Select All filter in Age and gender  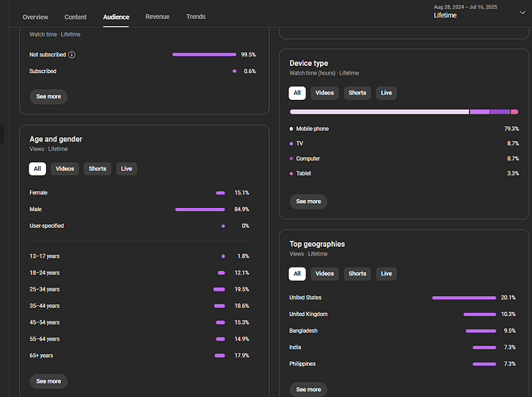[37, 168]
